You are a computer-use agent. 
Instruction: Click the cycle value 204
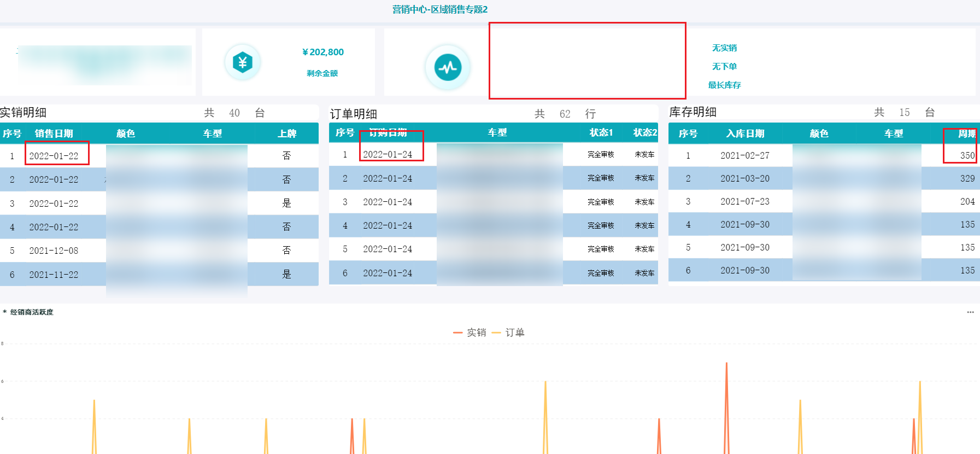point(967,201)
